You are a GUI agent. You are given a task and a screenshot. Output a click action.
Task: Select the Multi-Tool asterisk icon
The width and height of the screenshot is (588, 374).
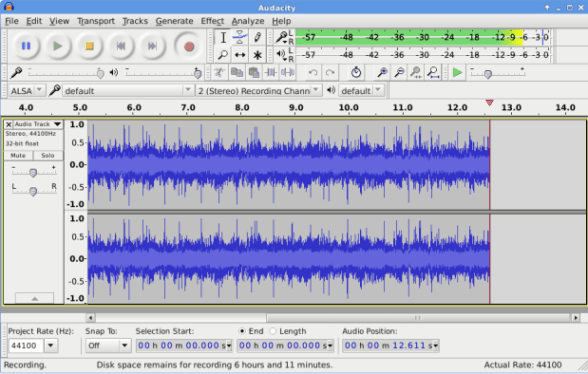point(257,55)
